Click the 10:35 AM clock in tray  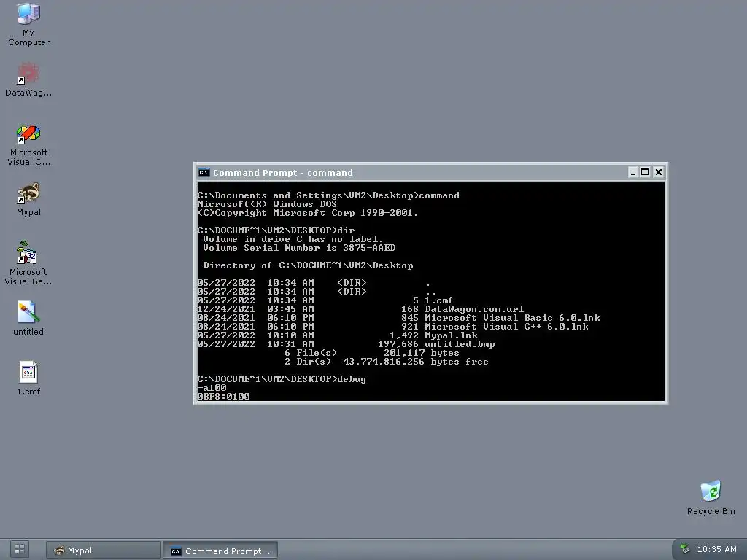716,549
